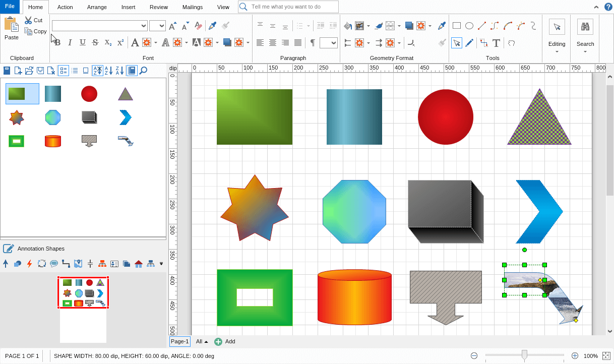
Task: Click the grow font size icon
Action: [173, 26]
